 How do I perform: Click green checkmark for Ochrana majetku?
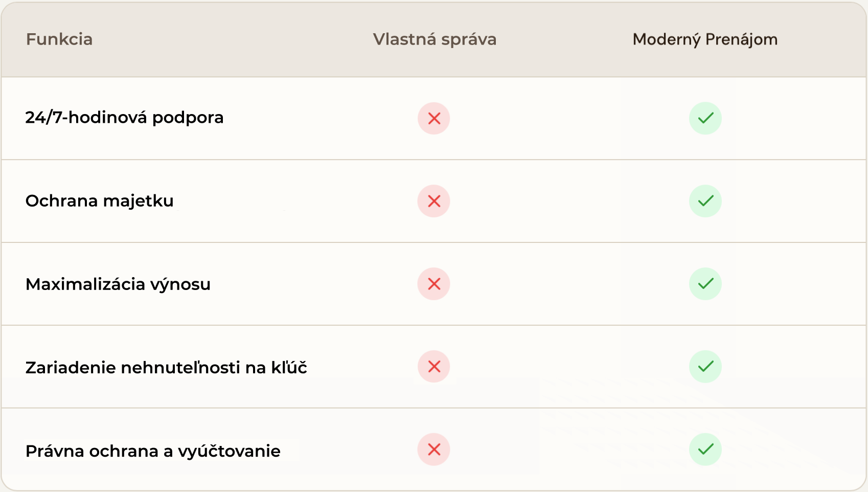tap(705, 201)
